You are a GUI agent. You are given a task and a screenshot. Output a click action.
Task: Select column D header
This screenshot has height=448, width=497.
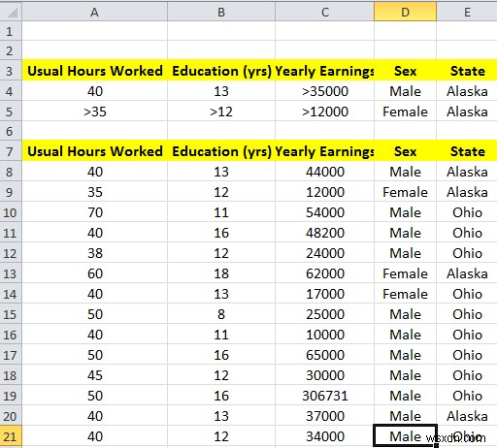(x=405, y=12)
